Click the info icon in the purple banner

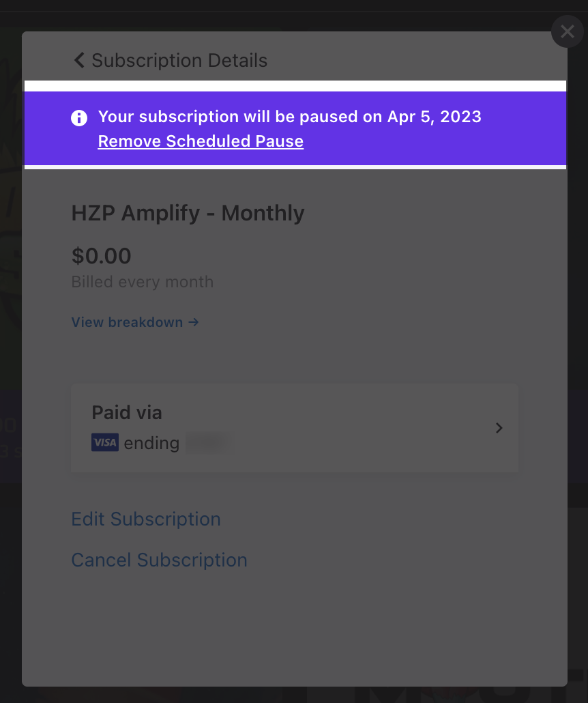pyautogui.click(x=79, y=118)
